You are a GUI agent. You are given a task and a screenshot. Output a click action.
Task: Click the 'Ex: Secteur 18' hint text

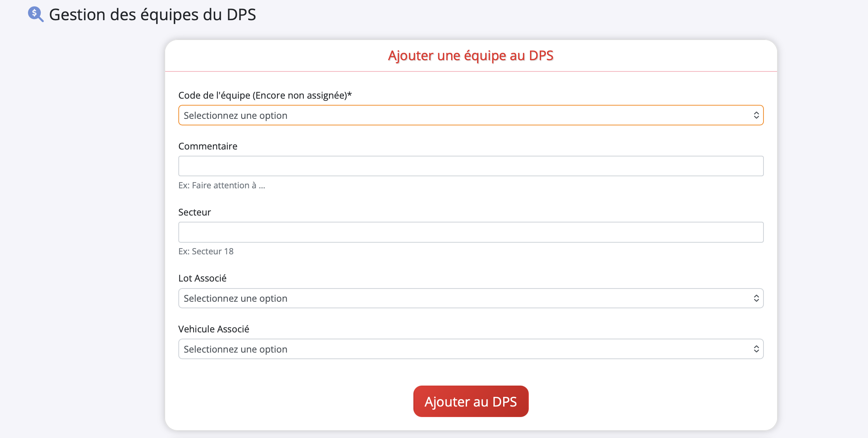206,252
